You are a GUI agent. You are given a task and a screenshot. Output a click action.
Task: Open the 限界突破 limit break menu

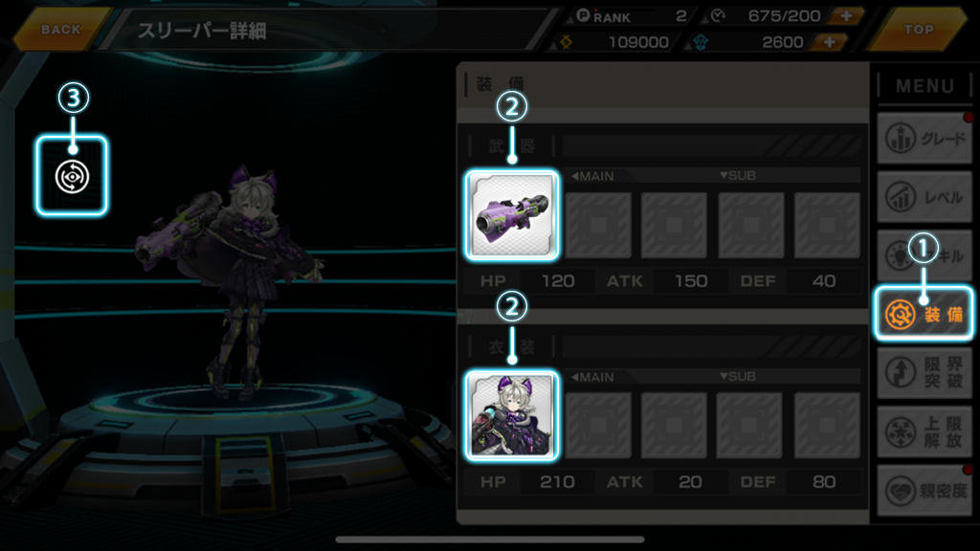[x=924, y=373]
